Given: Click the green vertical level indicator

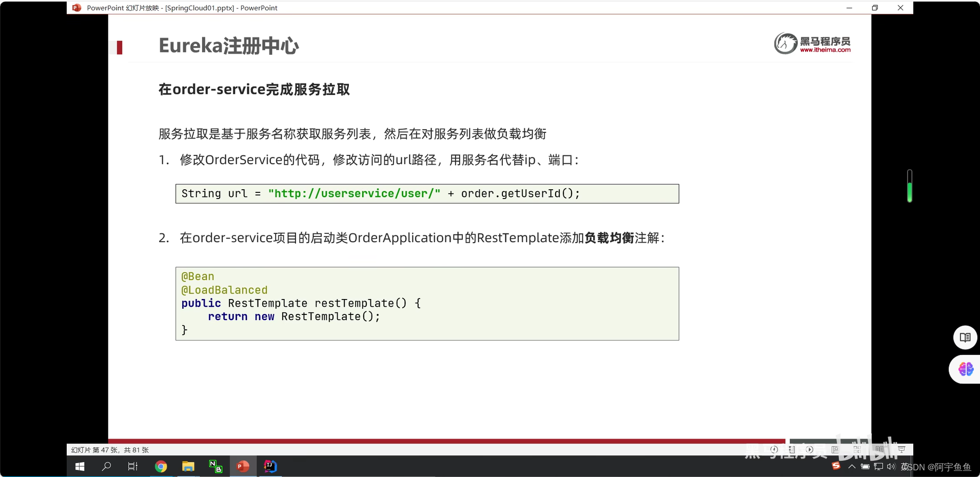Looking at the screenshot, I should point(909,186).
